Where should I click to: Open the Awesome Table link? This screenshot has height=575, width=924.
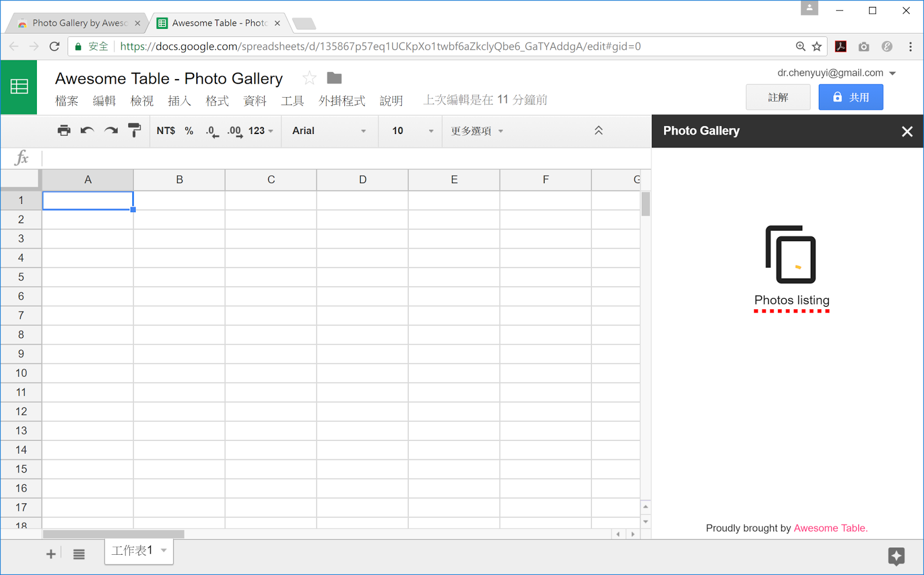(830, 528)
